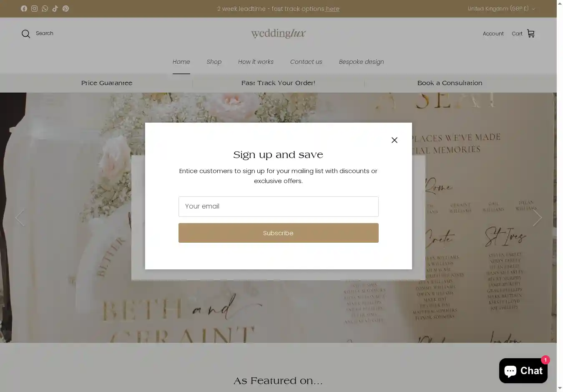Click the weddinglux logo
The height and width of the screenshot is (392, 563).
(278, 33)
